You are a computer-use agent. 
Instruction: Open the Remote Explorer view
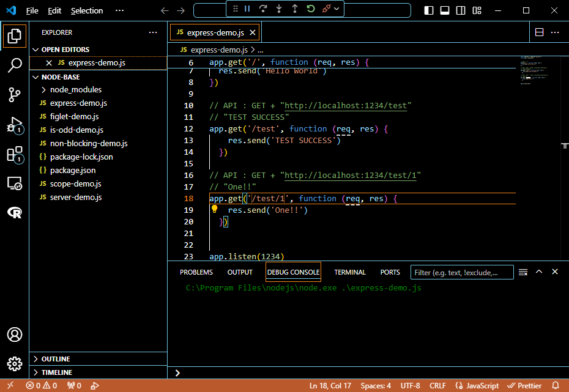(15, 183)
